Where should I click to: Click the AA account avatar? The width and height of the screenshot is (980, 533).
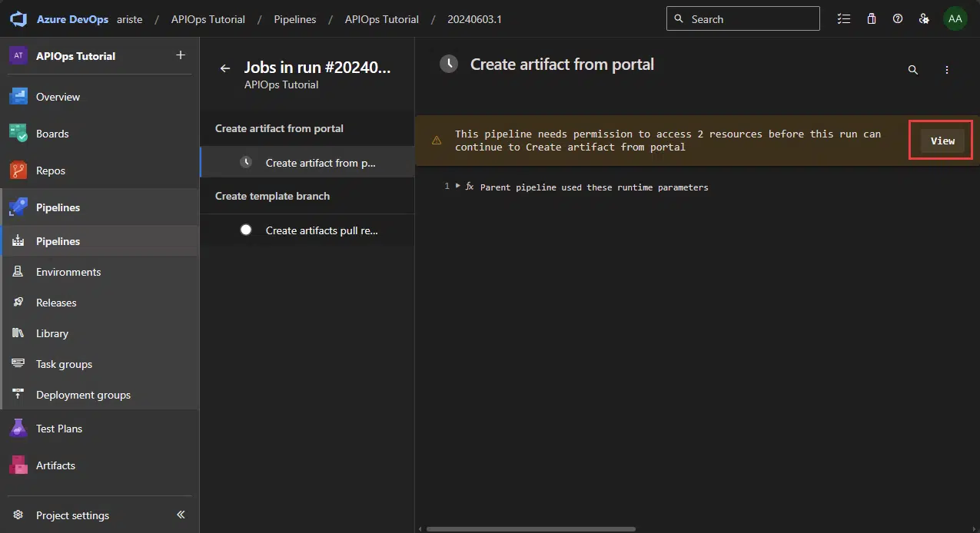(x=955, y=19)
